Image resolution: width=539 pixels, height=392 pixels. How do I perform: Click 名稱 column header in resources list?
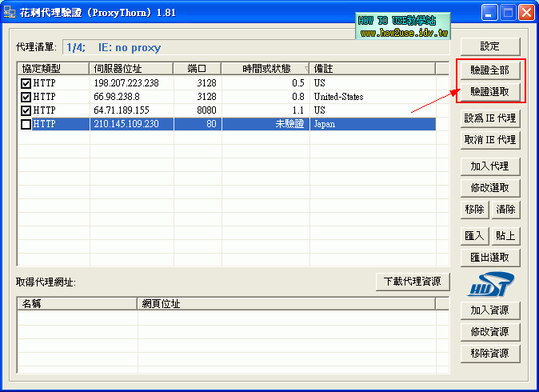pos(78,304)
